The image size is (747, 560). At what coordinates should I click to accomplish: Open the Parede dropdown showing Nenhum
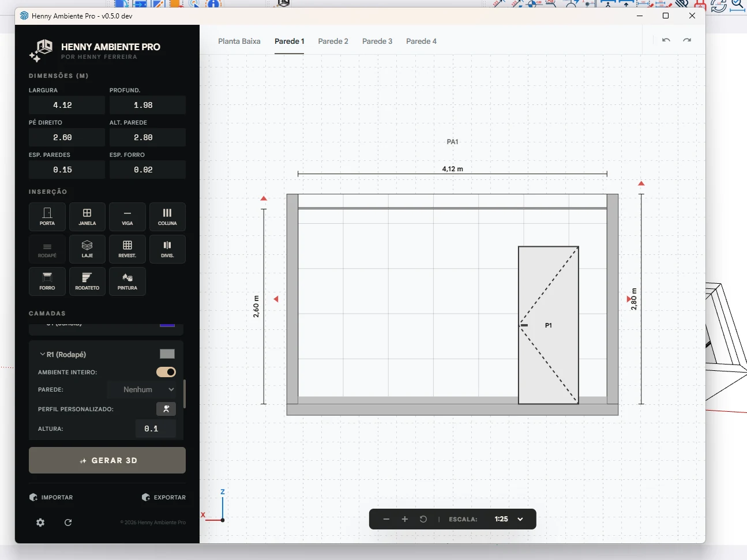pos(141,390)
